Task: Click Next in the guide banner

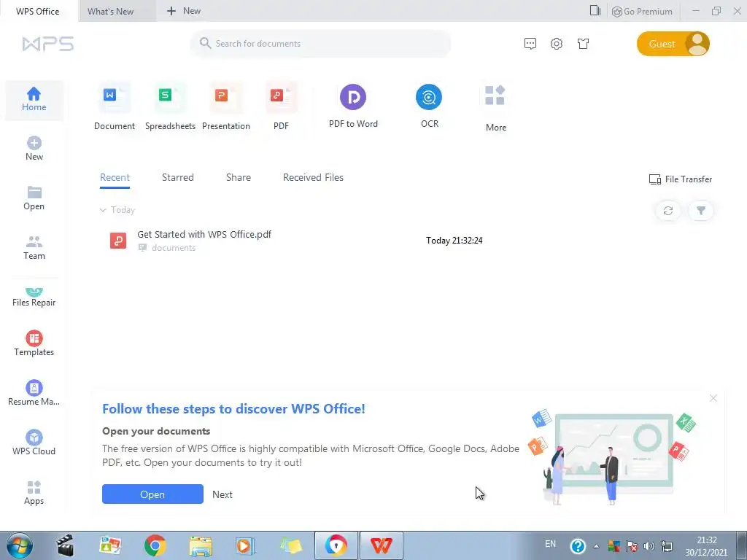Action: 222,494
